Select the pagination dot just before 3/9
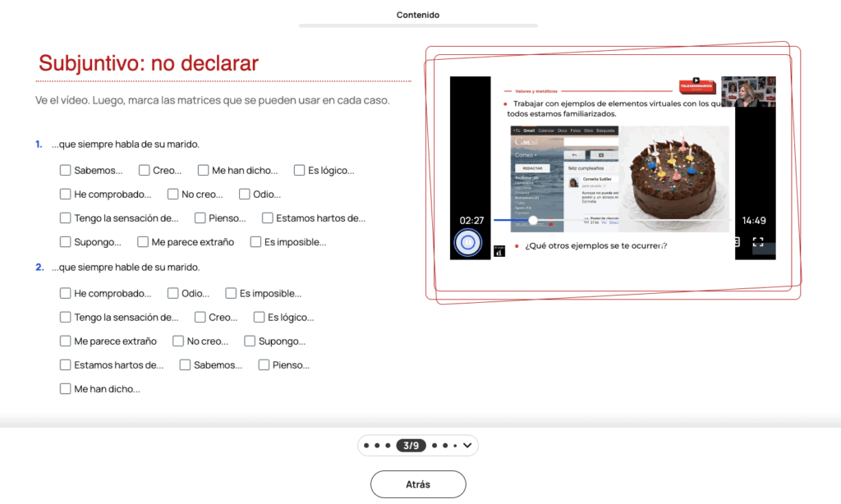Screen dimensions: 841x504 pos(388,446)
